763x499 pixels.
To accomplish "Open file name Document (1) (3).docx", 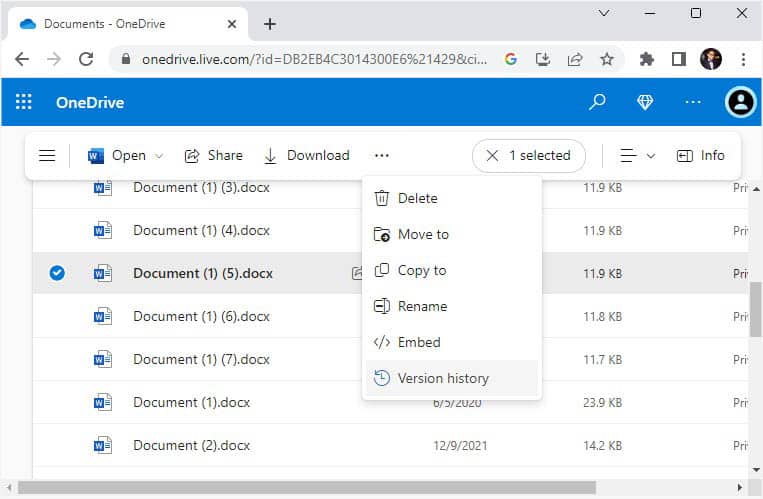I will coord(201,187).
